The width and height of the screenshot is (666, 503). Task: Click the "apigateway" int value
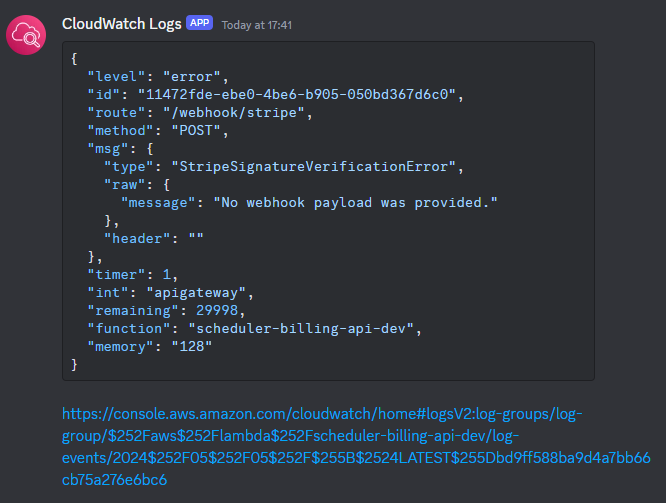click(x=196, y=293)
